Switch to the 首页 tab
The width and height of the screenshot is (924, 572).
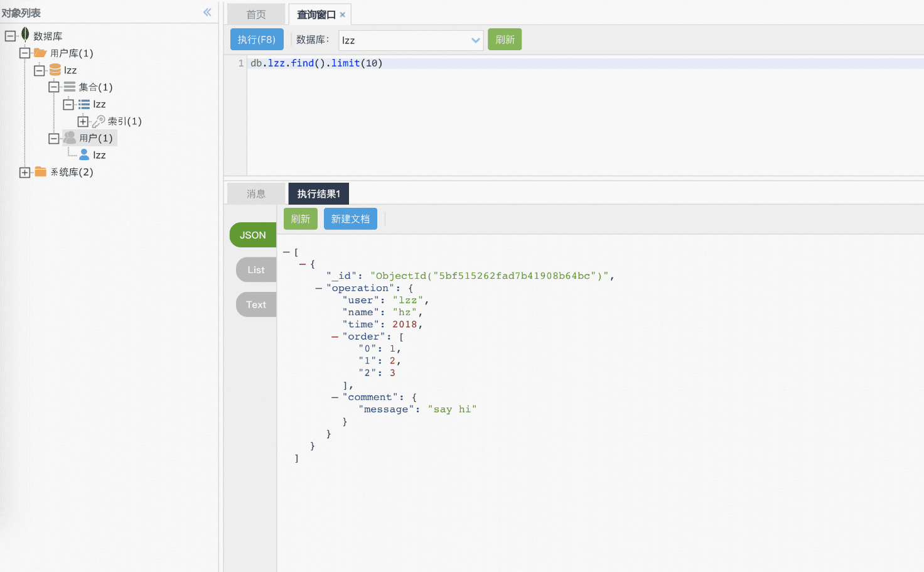[x=256, y=14]
